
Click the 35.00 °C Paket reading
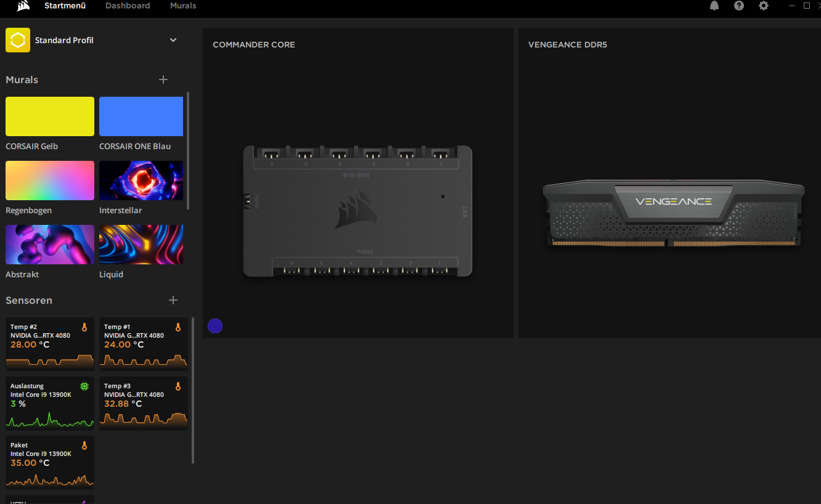(30, 463)
